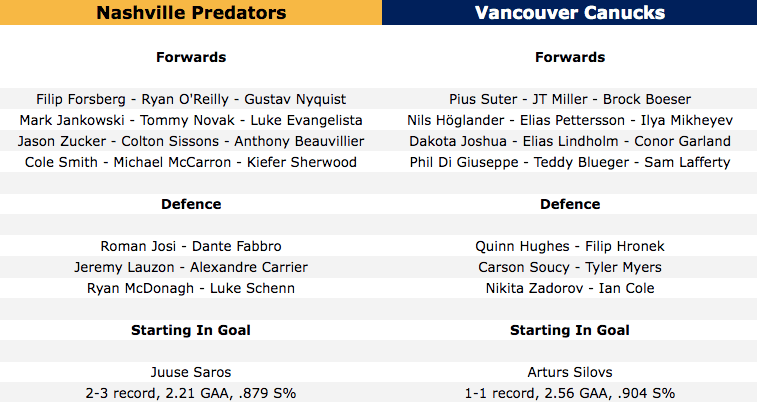
Task: Click starting goalie Arturs Silovs
Action: coord(569,372)
